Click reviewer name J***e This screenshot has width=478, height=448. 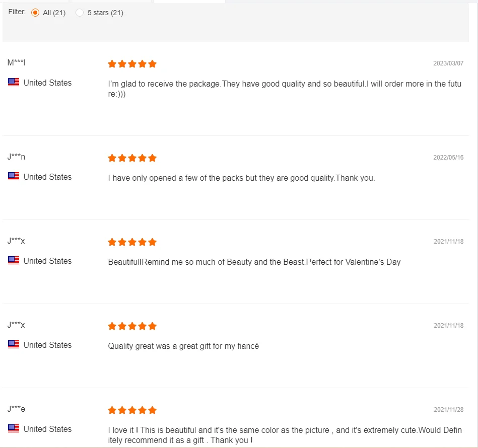(x=16, y=409)
